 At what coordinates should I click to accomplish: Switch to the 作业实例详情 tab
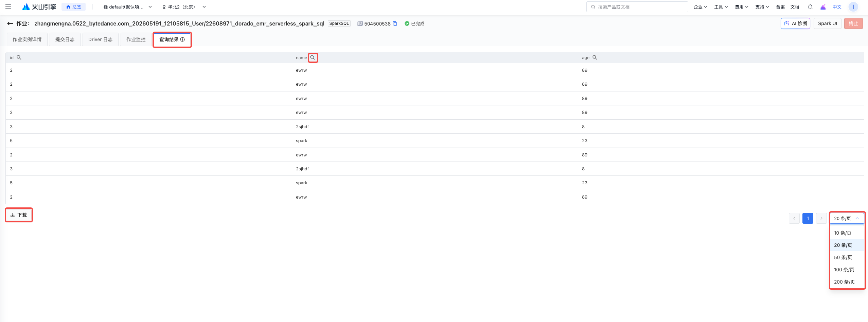tap(27, 39)
